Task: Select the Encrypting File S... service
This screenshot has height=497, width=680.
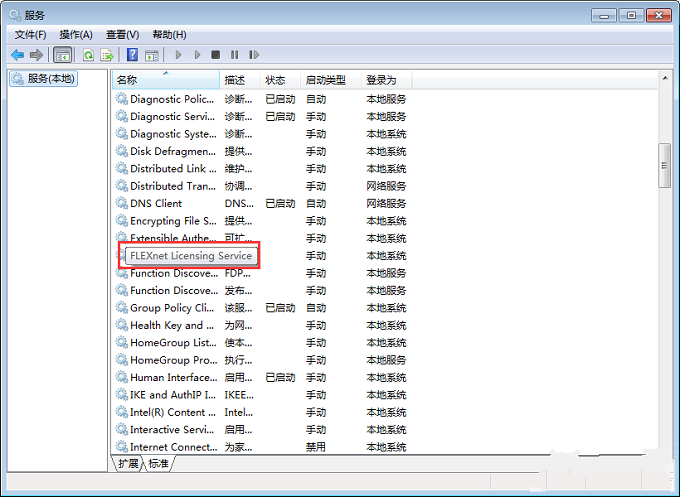Action: [261, 221]
